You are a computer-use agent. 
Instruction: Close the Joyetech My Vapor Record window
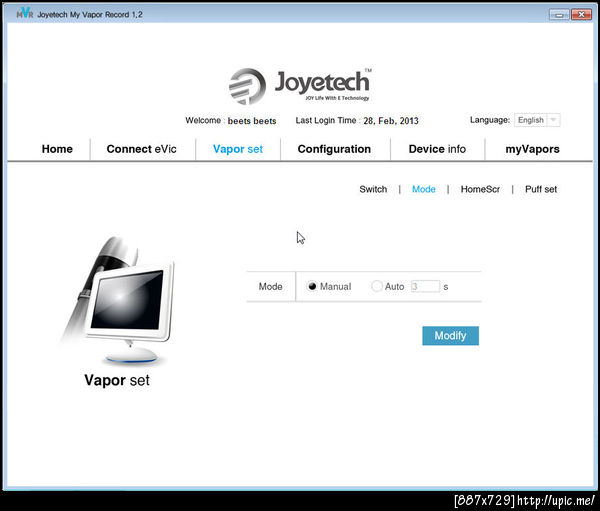click(x=581, y=15)
